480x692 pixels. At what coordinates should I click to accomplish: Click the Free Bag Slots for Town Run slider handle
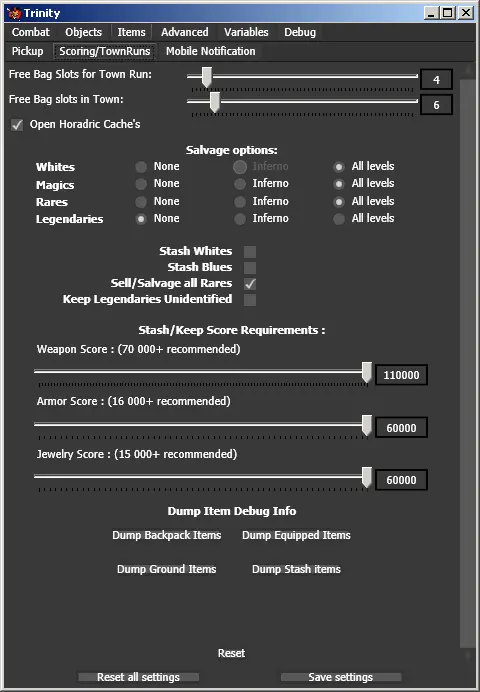coord(206,77)
